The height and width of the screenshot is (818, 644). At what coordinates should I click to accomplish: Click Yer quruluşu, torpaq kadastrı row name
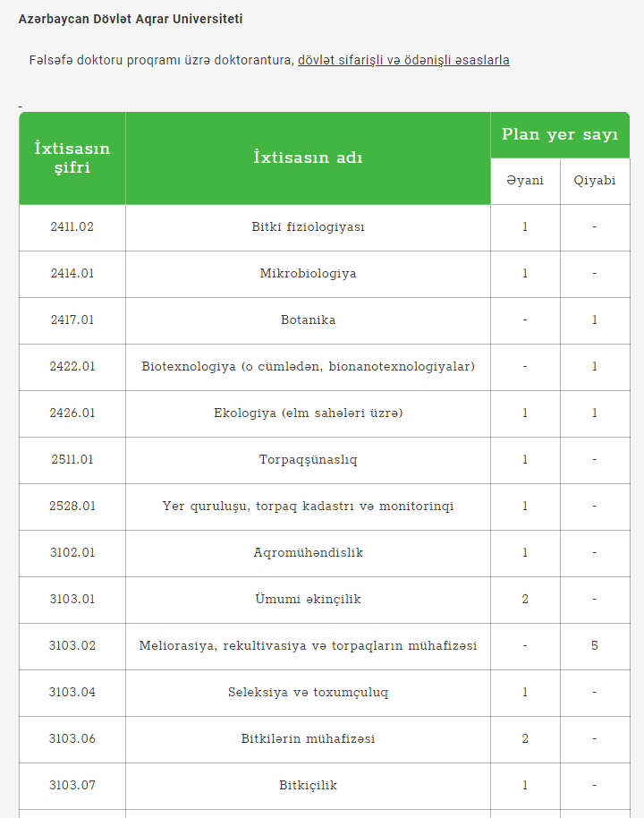coord(308,507)
